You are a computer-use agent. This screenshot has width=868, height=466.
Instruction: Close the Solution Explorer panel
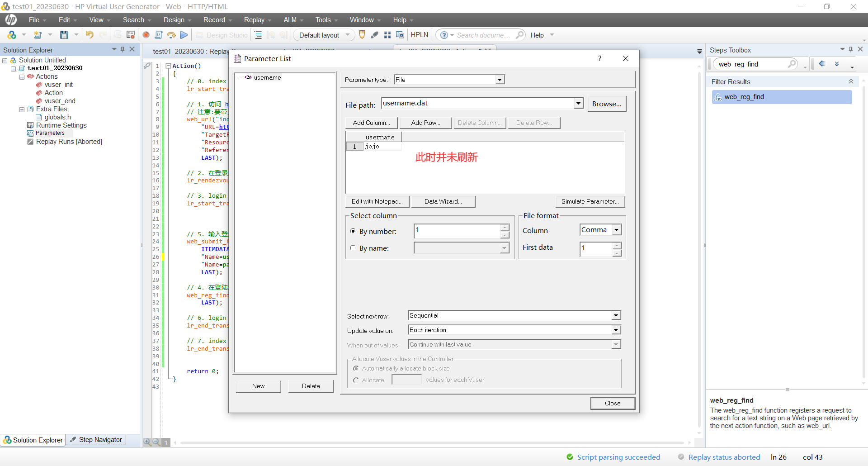[x=132, y=49]
